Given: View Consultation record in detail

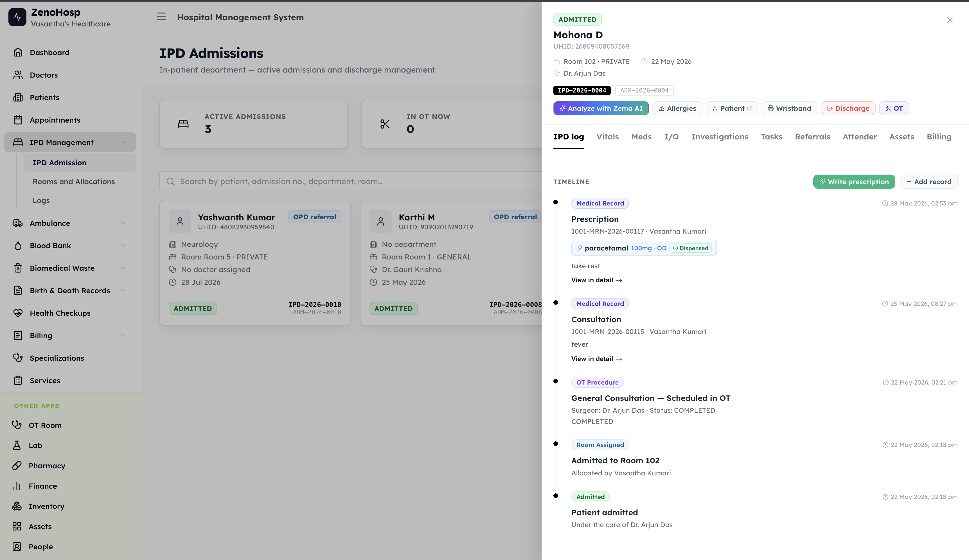Looking at the screenshot, I should tap(596, 359).
